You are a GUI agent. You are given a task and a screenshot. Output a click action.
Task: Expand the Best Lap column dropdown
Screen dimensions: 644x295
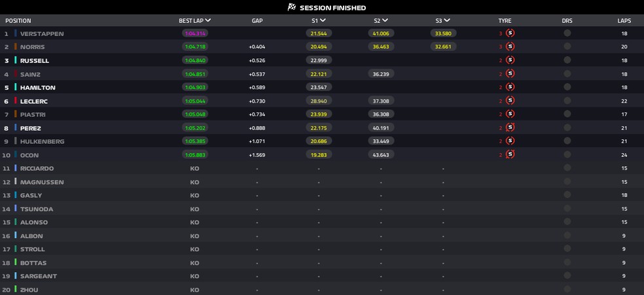tap(208, 20)
